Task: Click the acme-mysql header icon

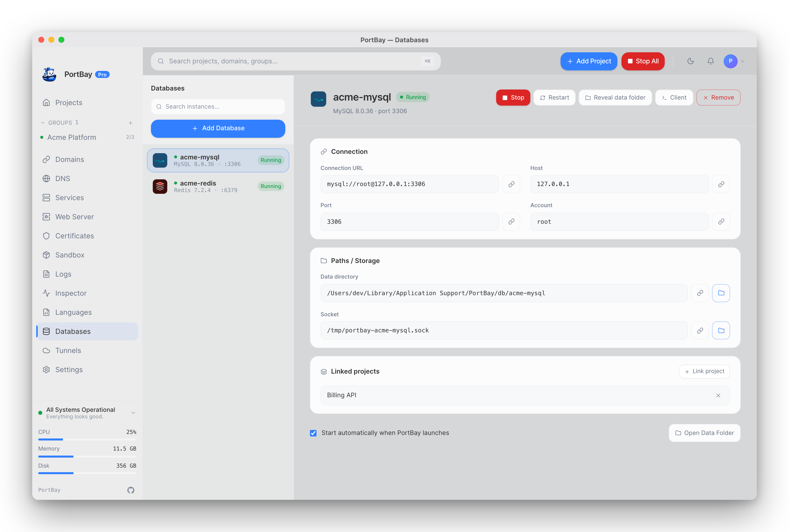Action: [x=319, y=99]
